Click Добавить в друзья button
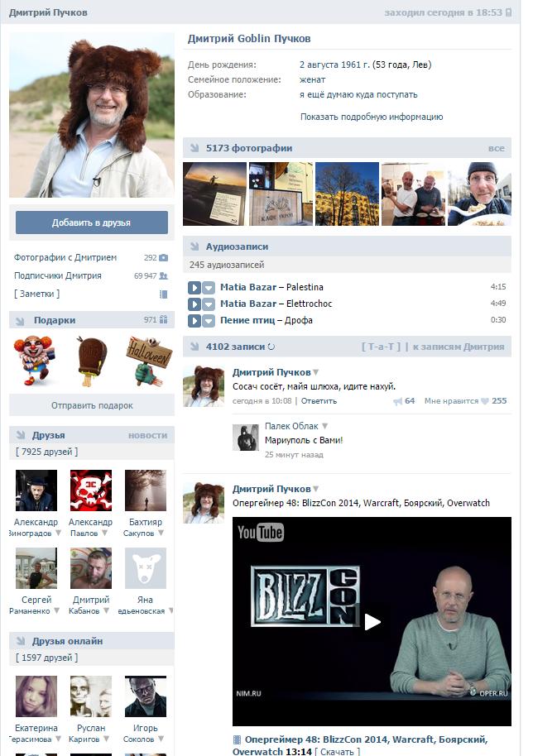The image size is (533, 756). pos(92,222)
